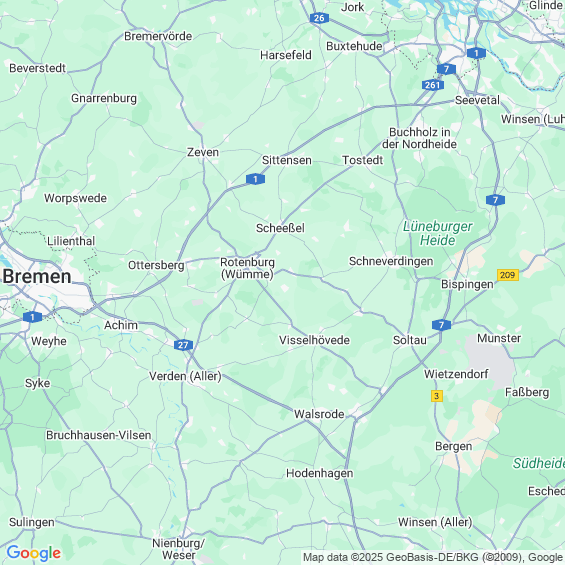Select the Buxtehude town label

pyautogui.click(x=354, y=46)
